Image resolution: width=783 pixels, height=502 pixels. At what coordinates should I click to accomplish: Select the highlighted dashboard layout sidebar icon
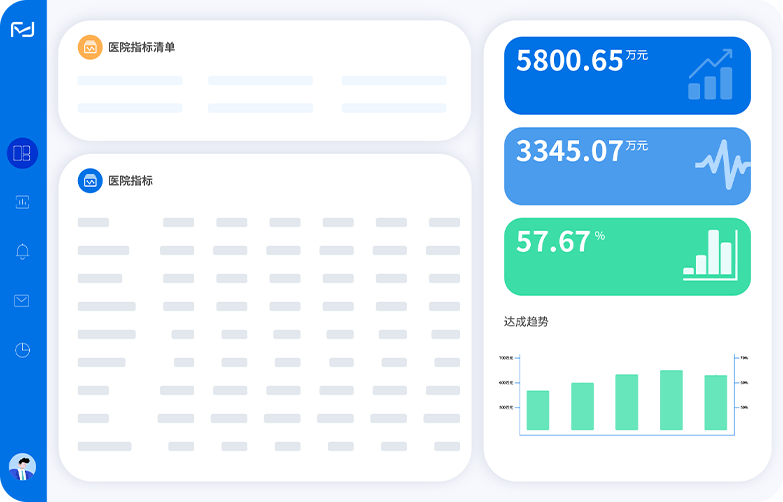coord(22,153)
